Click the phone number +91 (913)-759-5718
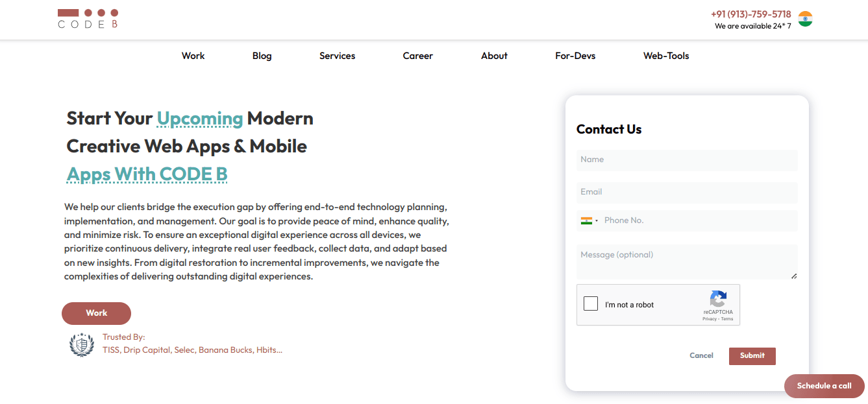The height and width of the screenshot is (404, 868). click(x=750, y=14)
